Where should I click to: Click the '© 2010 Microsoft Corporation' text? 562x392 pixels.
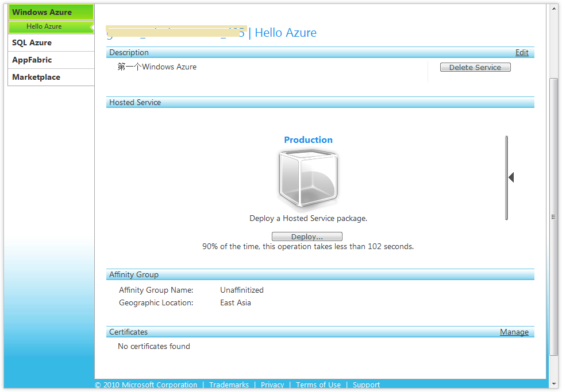point(146,385)
